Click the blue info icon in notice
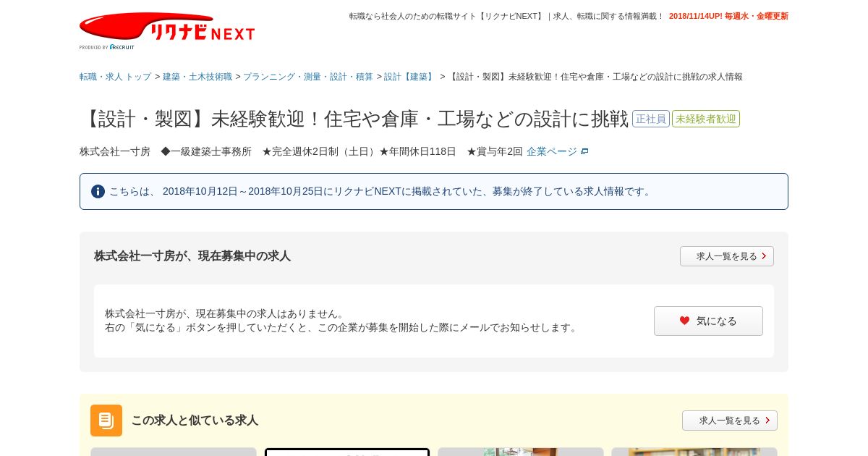Viewport: 868px width, 456px height. pyautogui.click(x=98, y=191)
